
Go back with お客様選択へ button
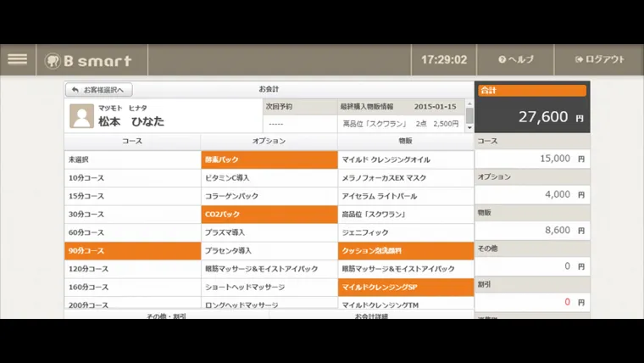point(98,90)
